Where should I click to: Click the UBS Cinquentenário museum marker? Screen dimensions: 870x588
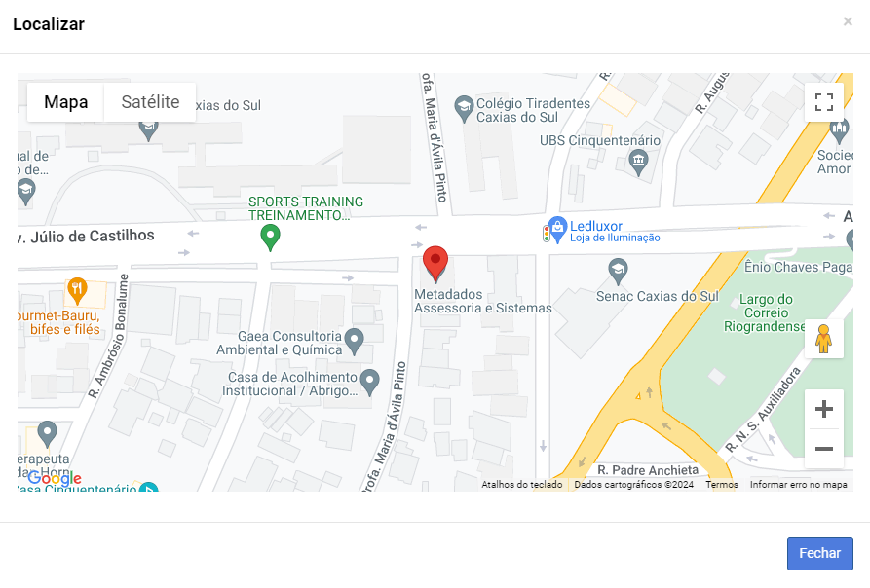[x=639, y=164]
